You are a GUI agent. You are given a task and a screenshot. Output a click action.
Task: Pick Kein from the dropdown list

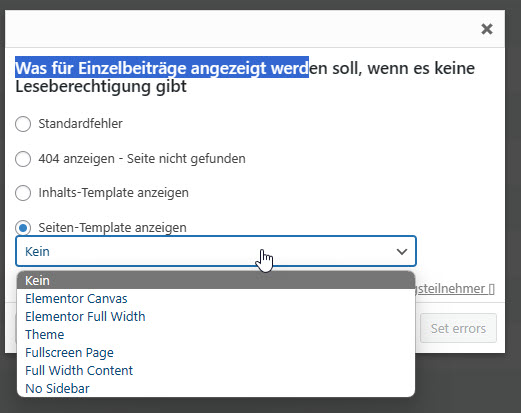[216, 280]
